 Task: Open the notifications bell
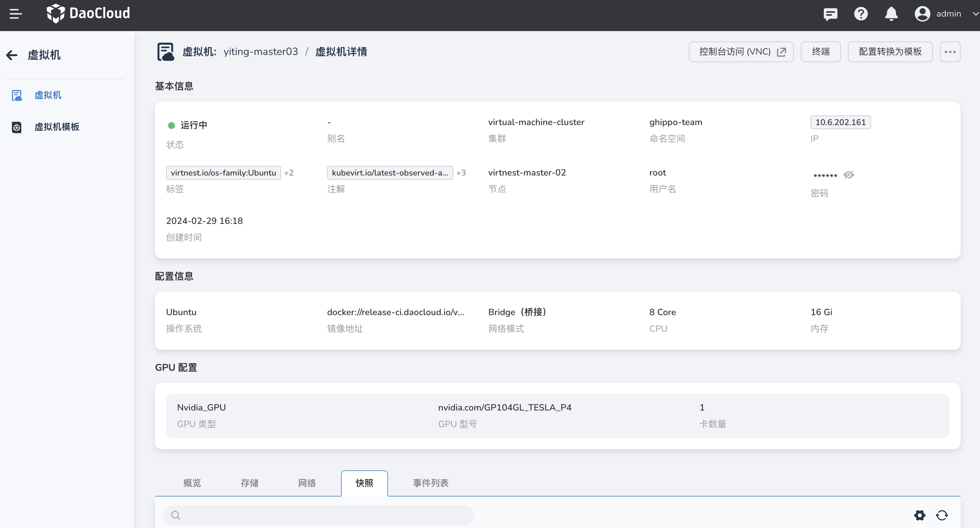pyautogui.click(x=891, y=14)
